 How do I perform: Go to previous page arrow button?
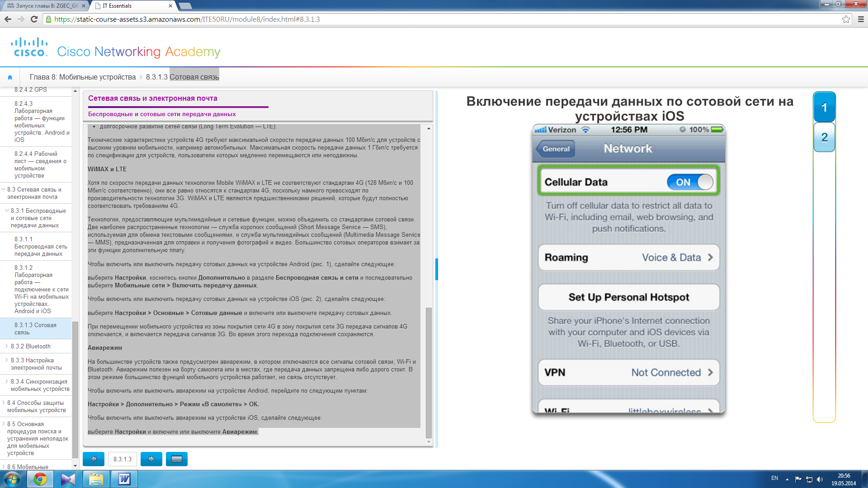pos(94,459)
